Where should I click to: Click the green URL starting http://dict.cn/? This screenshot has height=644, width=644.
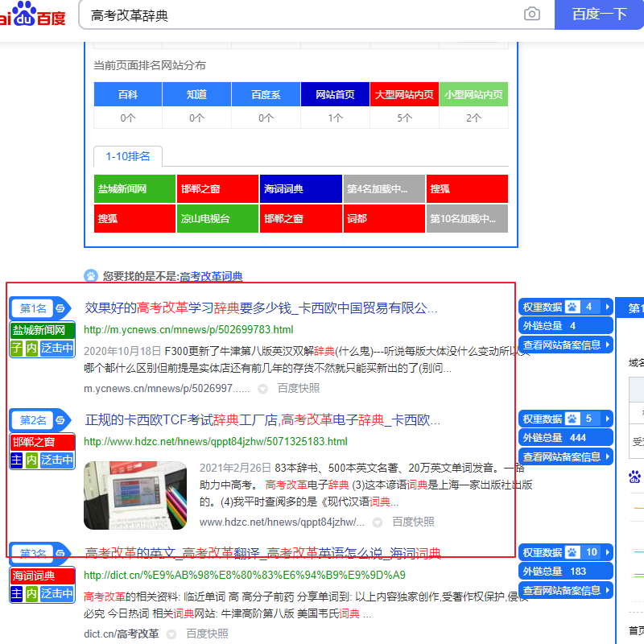[245, 575]
